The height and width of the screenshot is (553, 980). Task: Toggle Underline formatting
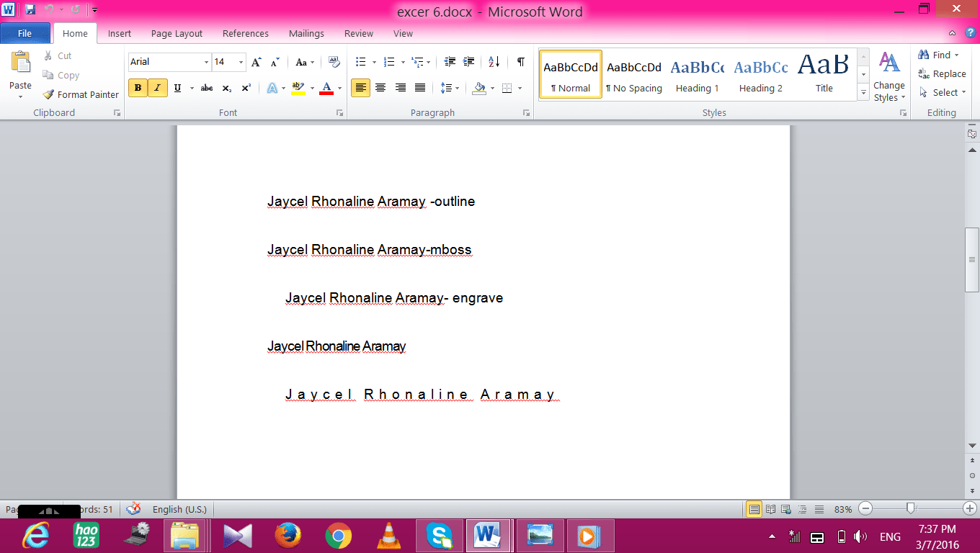tap(177, 88)
